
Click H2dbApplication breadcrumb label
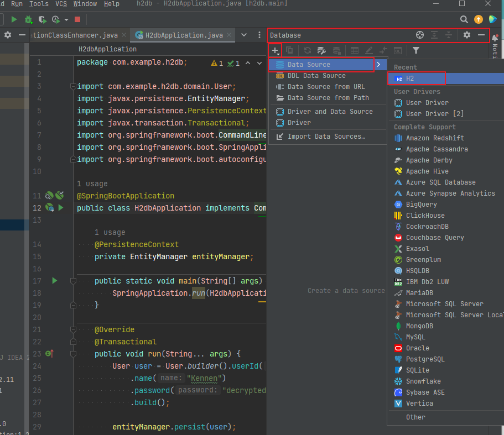pos(108,49)
